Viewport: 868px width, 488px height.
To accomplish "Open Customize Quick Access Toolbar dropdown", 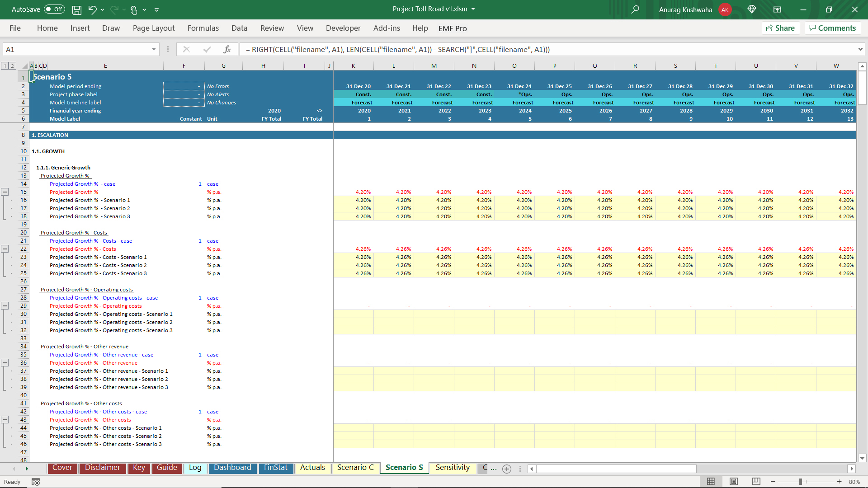I will tap(156, 9).
